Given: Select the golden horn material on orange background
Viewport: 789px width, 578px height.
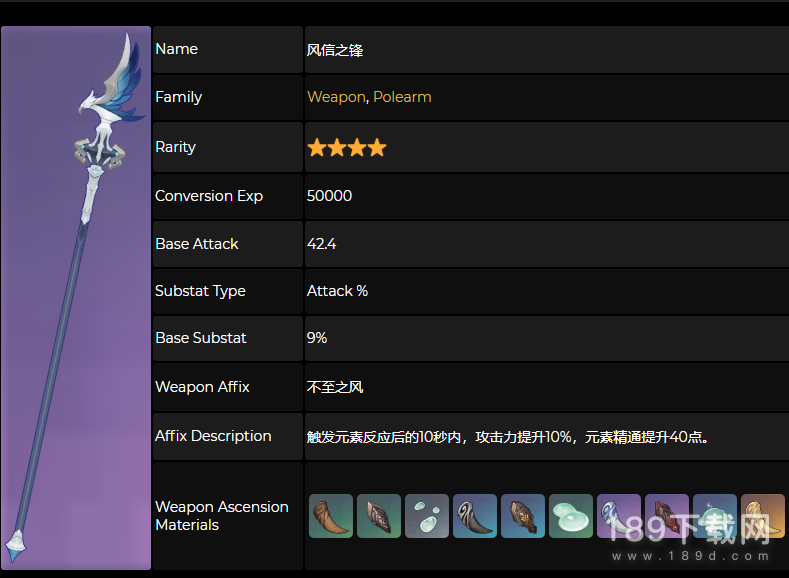Looking at the screenshot, I should tap(763, 516).
